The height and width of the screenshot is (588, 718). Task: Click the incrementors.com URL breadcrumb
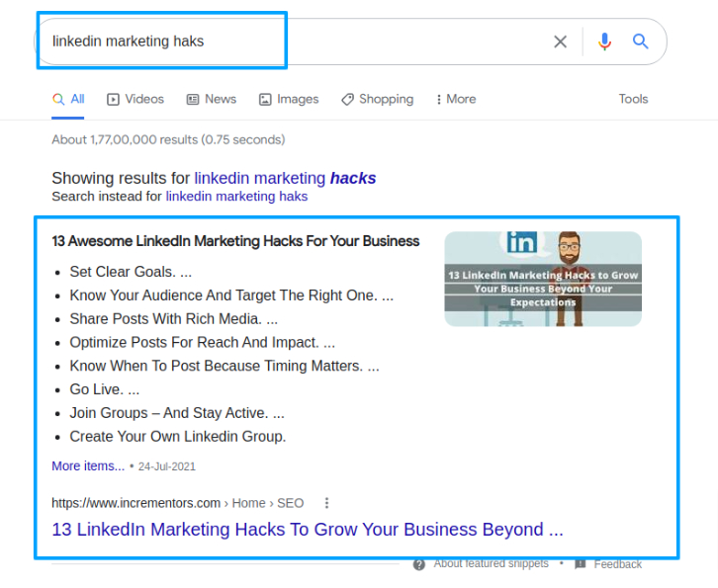[x=178, y=503]
